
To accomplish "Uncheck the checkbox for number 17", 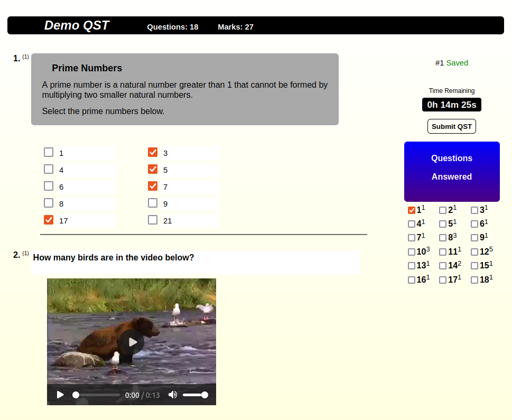I will [49, 220].
